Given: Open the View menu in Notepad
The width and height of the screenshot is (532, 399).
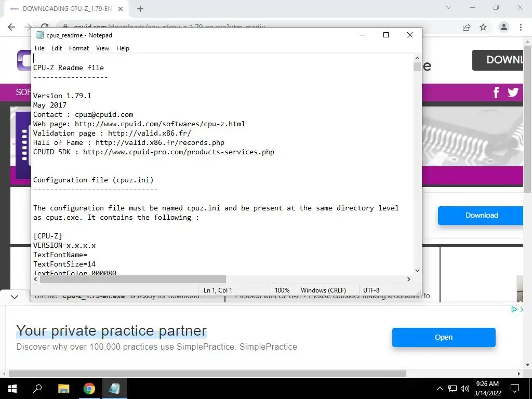Looking at the screenshot, I should tap(102, 48).
